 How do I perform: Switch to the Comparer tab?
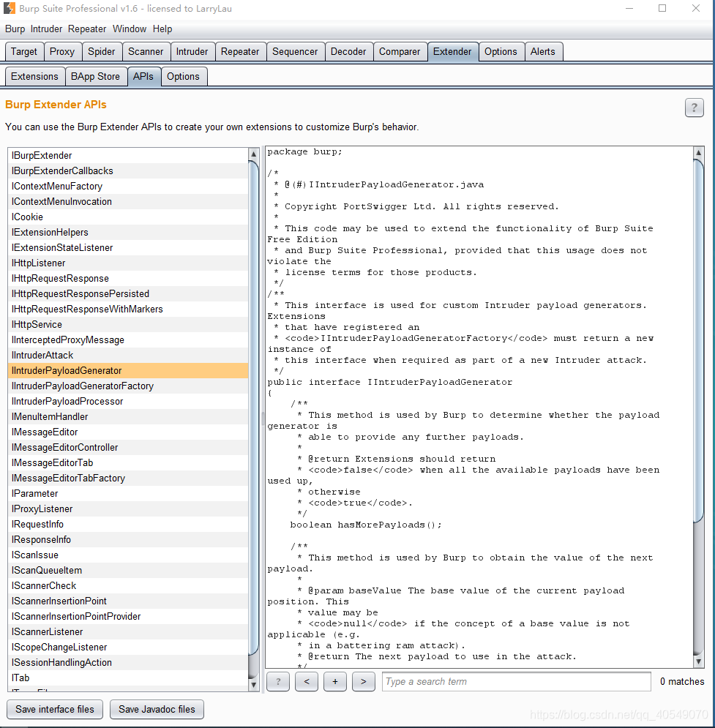(400, 51)
